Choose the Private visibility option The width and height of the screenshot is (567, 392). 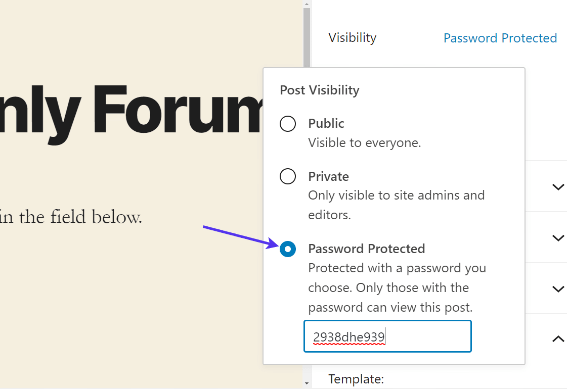coord(288,176)
